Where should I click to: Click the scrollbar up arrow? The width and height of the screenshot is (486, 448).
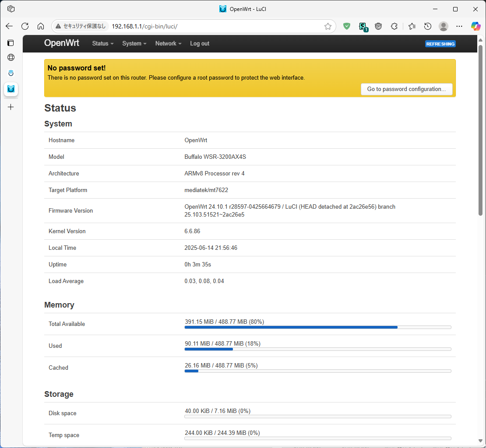(480, 40)
